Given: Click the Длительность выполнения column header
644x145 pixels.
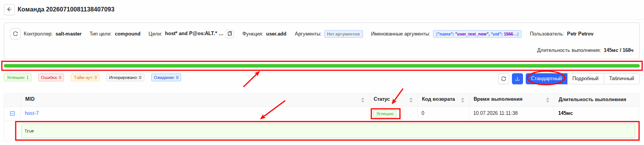Looking at the screenshot, I should coord(592,100).
